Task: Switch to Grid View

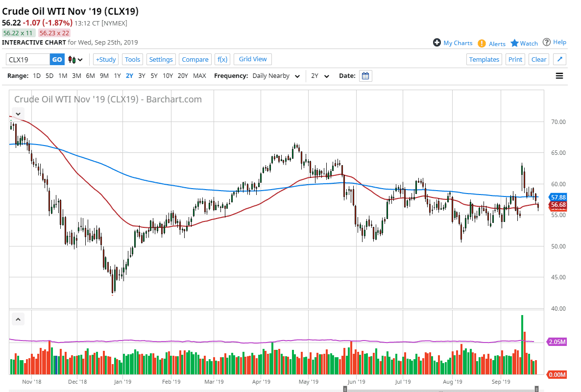Action: [x=252, y=59]
